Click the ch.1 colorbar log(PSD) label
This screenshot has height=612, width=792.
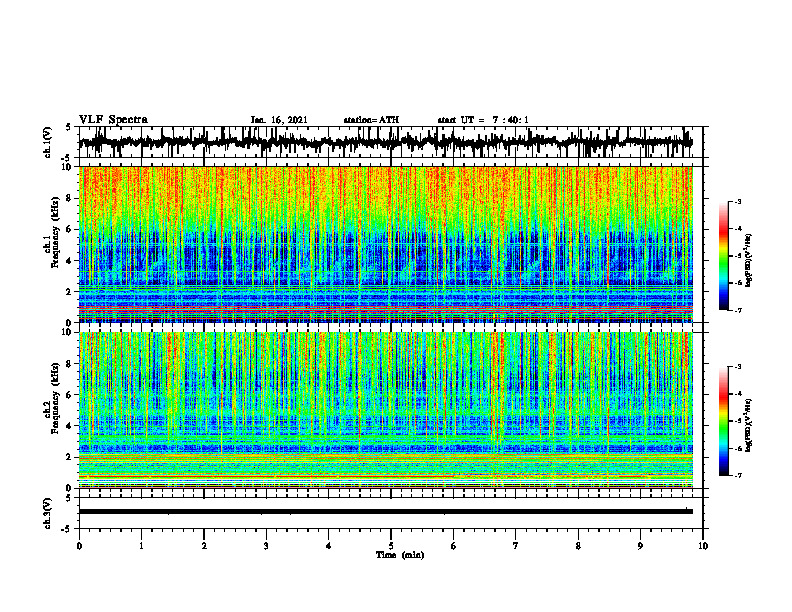tap(749, 260)
